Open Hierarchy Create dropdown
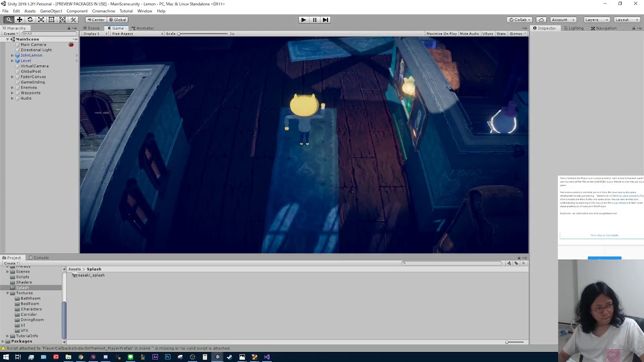Viewport: 644px width, 362px height. 11,34
